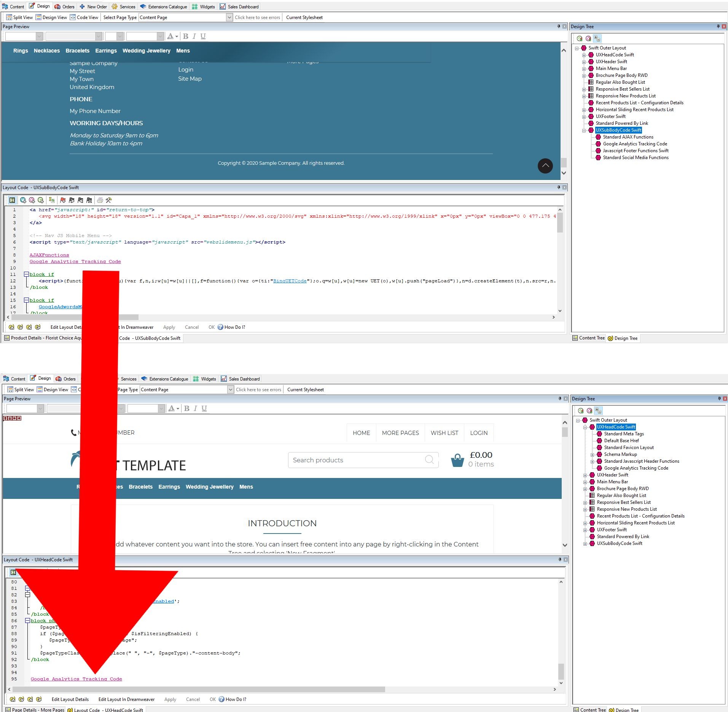The height and width of the screenshot is (712, 728).
Task: Click the green spreadsheet icon in UXSubBodyCode code toolbar
Action: (13, 200)
